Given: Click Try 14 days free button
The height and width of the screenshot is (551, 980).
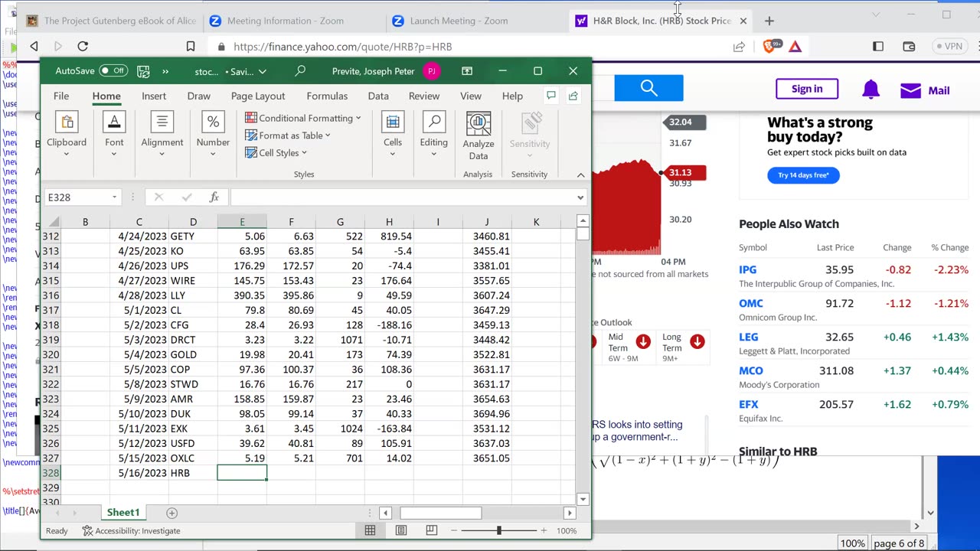Looking at the screenshot, I should [803, 175].
